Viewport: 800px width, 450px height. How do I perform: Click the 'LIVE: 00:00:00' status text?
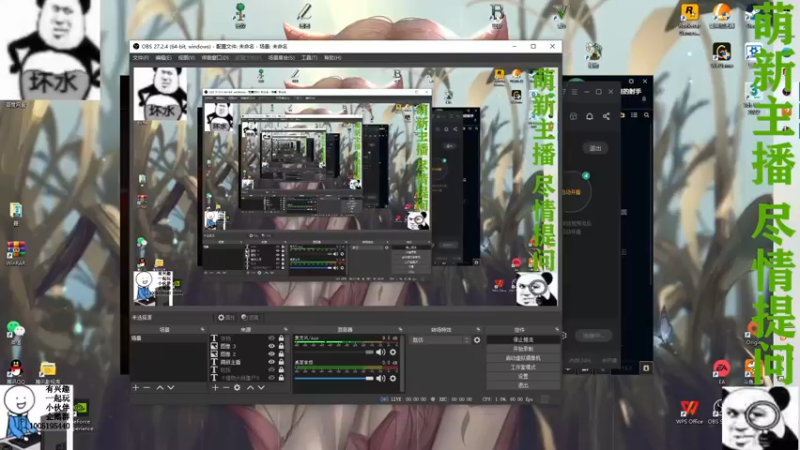point(408,399)
